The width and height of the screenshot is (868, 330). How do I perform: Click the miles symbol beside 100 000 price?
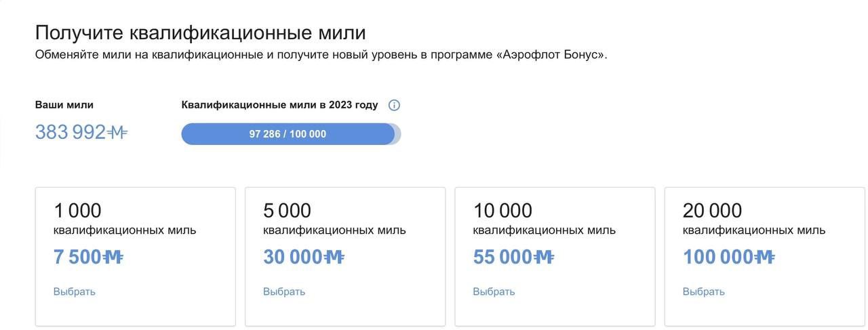[x=765, y=257]
